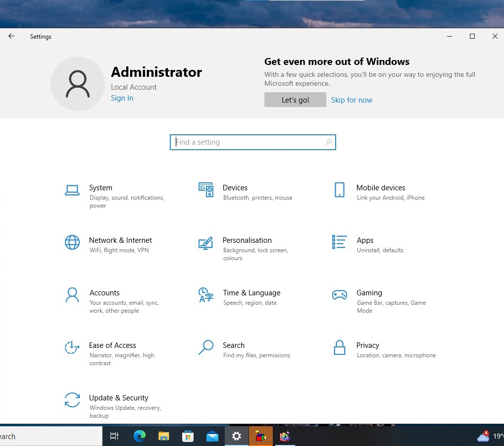Image resolution: width=504 pixels, height=446 pixels.
Task: Open the Personalisation paintbrush icon
Action: [206, 243]
